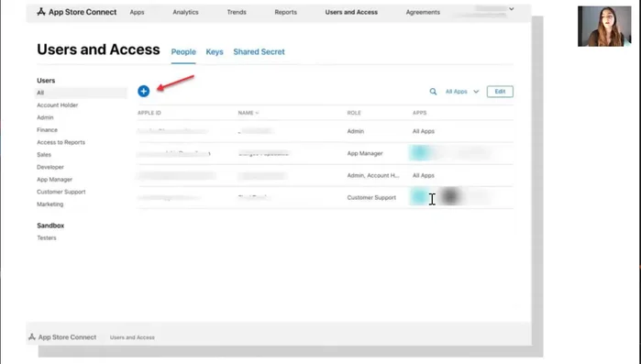Filter users by Sales role

coord(44,155)
